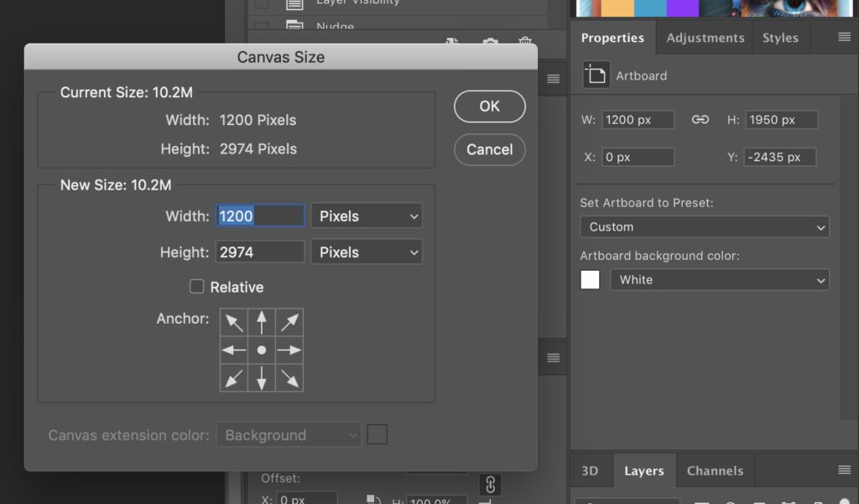Select the center anchor dot
The height and width of the screenshot is (504, 859).
[x=262, y=350]
